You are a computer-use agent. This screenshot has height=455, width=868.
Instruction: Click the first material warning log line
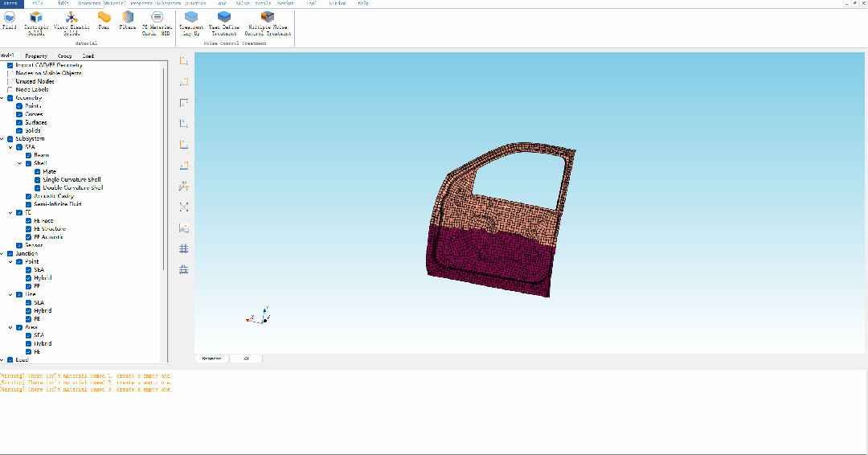point(86,376)
